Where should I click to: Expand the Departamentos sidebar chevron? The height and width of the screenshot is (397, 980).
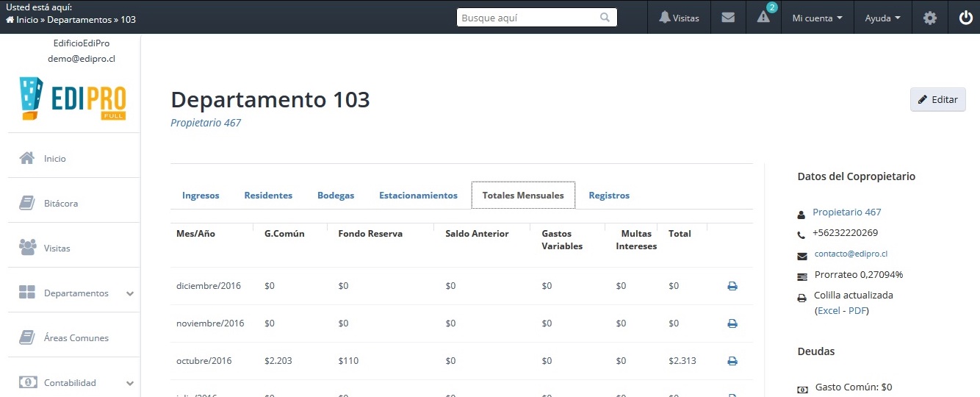(130, 293)
